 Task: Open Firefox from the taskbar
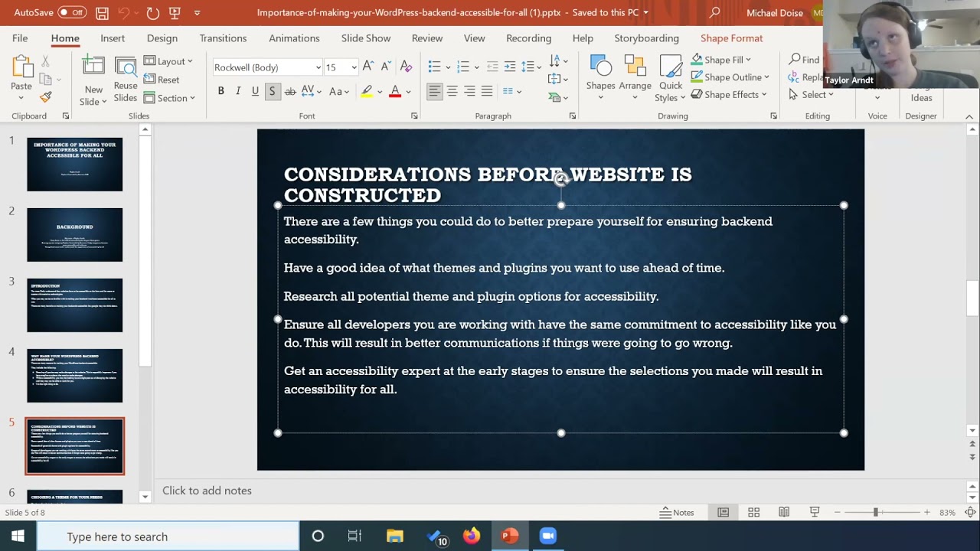click(x=472, y=536)
